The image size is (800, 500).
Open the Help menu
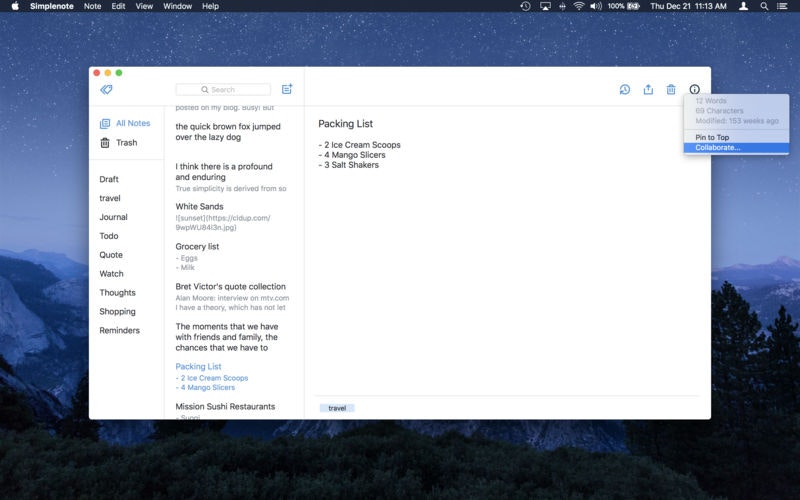coord(210,6)
